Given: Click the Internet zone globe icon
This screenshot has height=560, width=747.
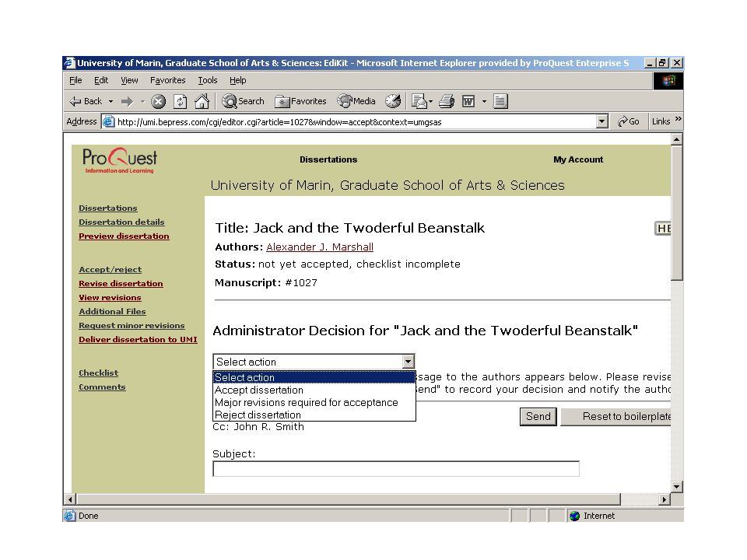Looking at the screenshot, I should [x=574, y=516].
